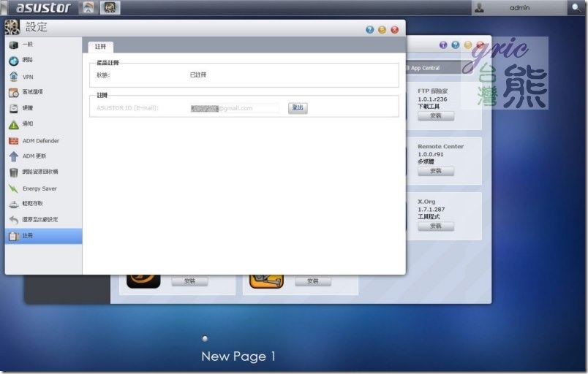Open the VPN settings section
Viewport: 588px width, 374px height.
click(43, 77)
